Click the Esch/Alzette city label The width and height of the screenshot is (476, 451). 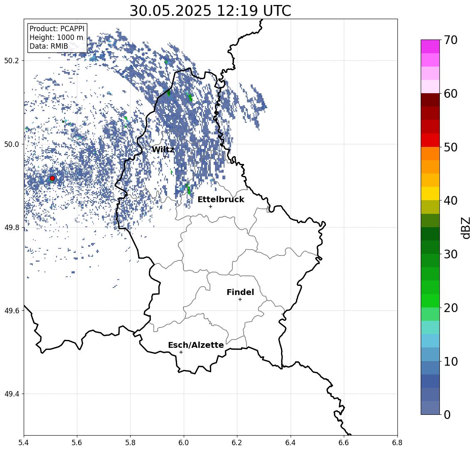tap(196, 345)
